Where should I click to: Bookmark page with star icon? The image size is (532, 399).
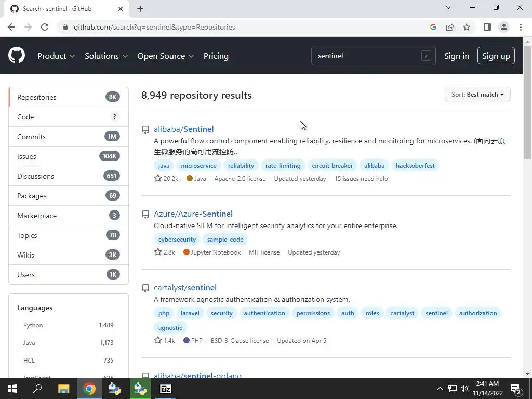click(467, 27)
